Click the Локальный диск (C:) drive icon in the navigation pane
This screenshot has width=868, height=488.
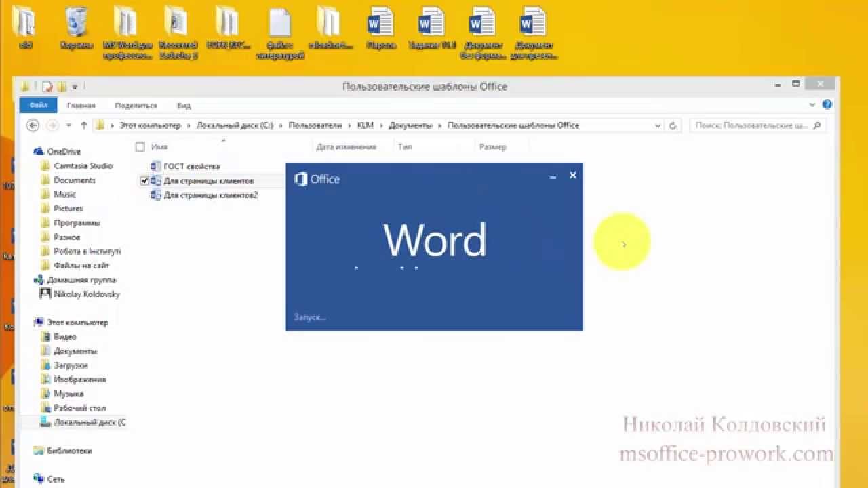click(x=45, y=422)
